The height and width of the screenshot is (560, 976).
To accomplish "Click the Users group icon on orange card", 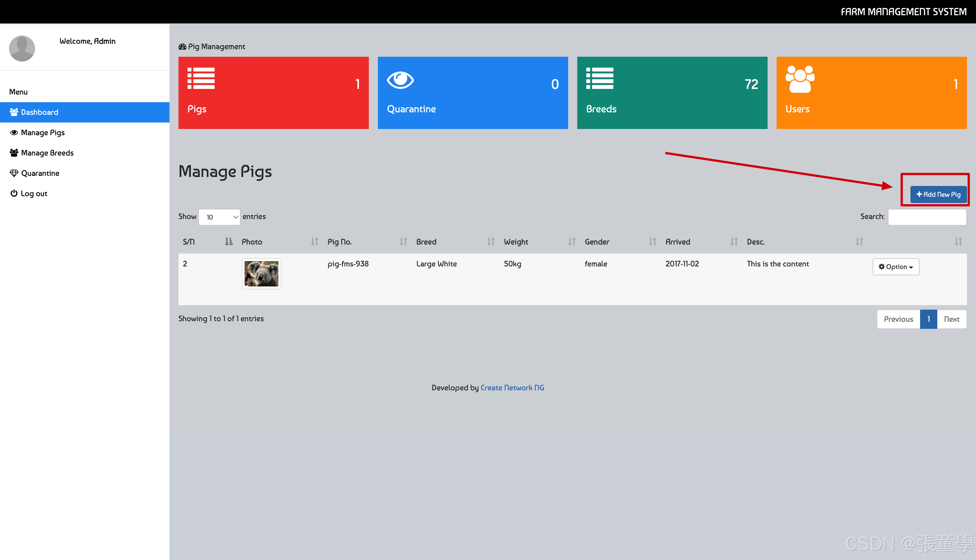I will pos(799,79).
